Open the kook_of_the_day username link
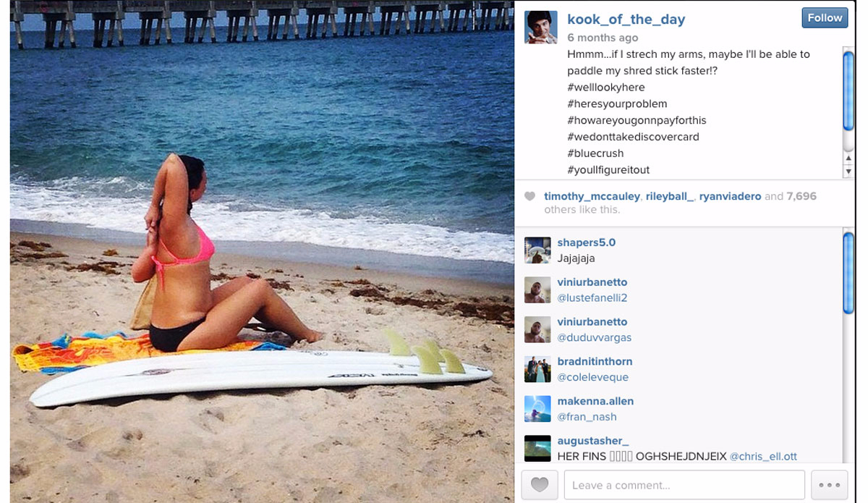The height and width of the screenshot is (503, 868). 626,20
